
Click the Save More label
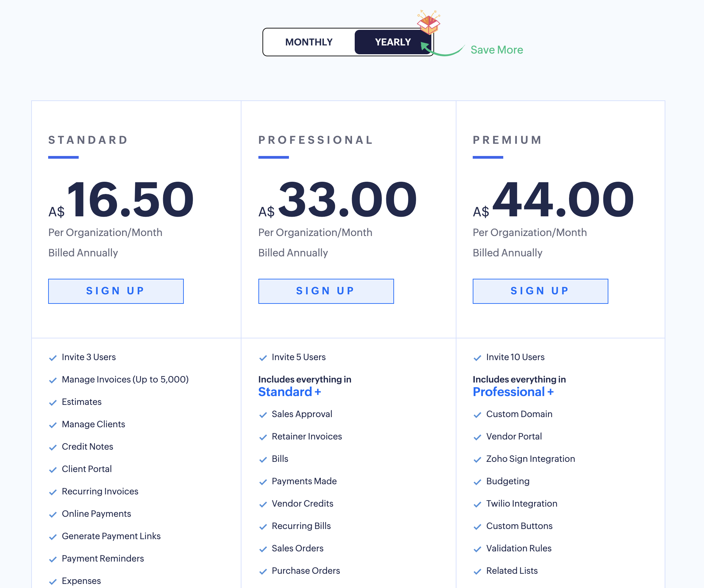pos(496,50)
